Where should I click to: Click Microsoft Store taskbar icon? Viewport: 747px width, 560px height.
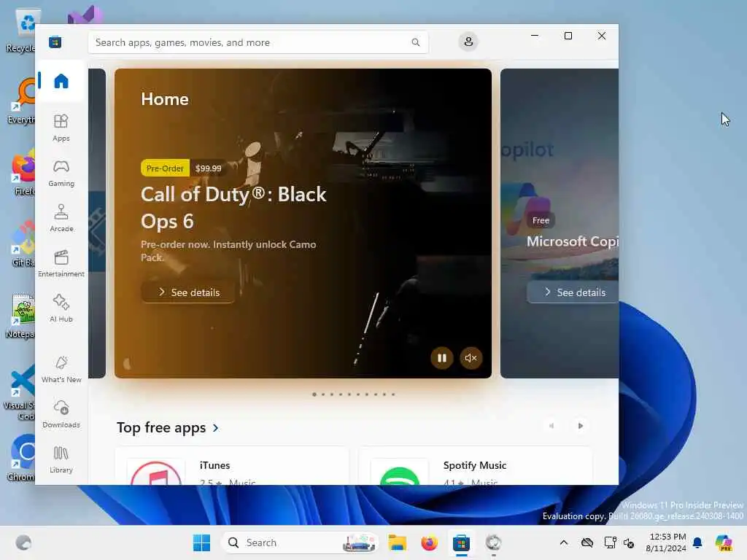pyautogui.click(x=461, y=542)
